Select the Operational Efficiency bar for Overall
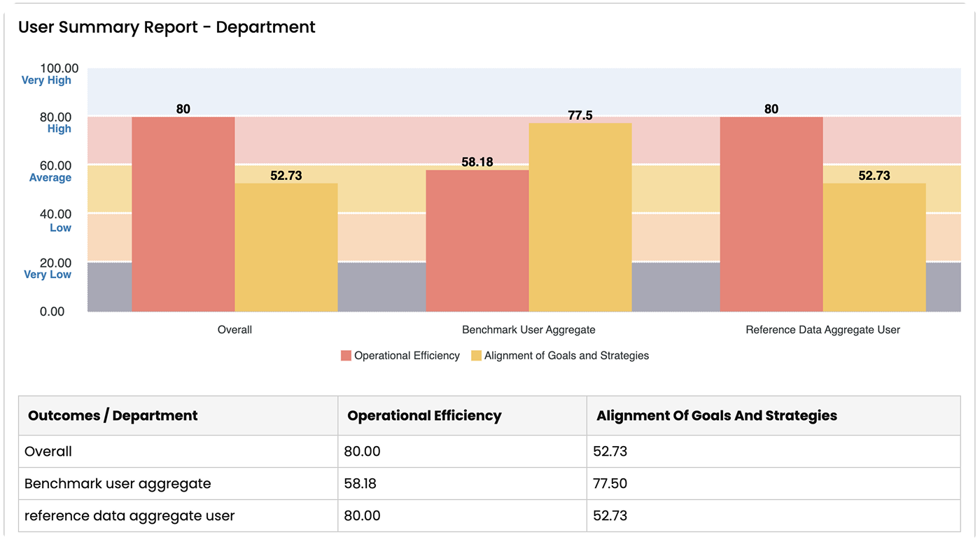Image resolution: width=980 pixels, height=549 pixels. 183,210
